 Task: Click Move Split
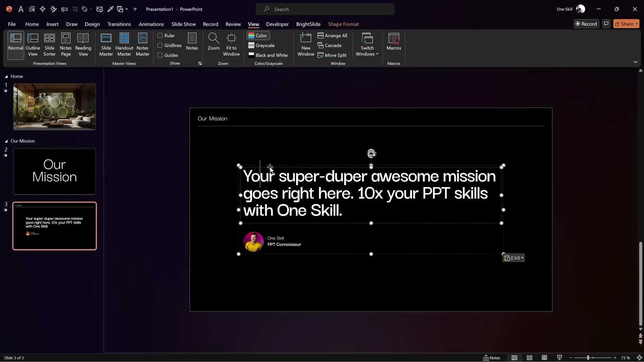pyautogui.click(x=332, y=55)
